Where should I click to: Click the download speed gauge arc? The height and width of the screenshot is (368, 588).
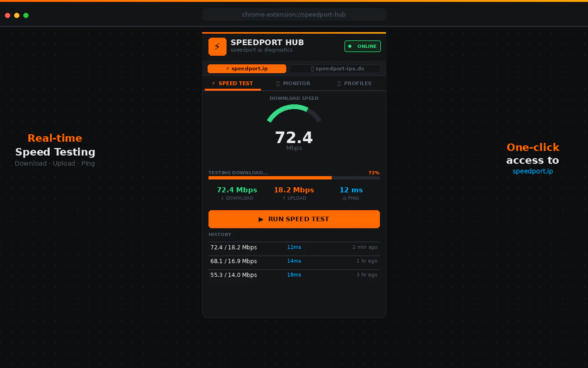coord(294,113)
